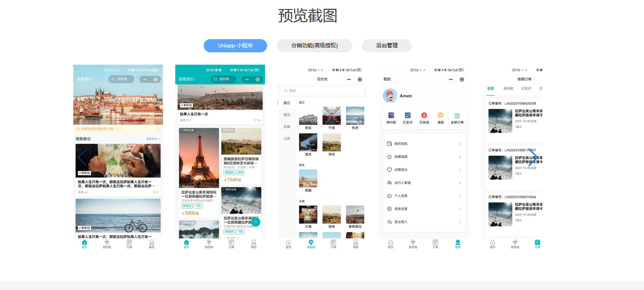This screenshot has width=644, height=290.
Task: Open 已支付 orders icon in profile
Action: pos(408,116)
